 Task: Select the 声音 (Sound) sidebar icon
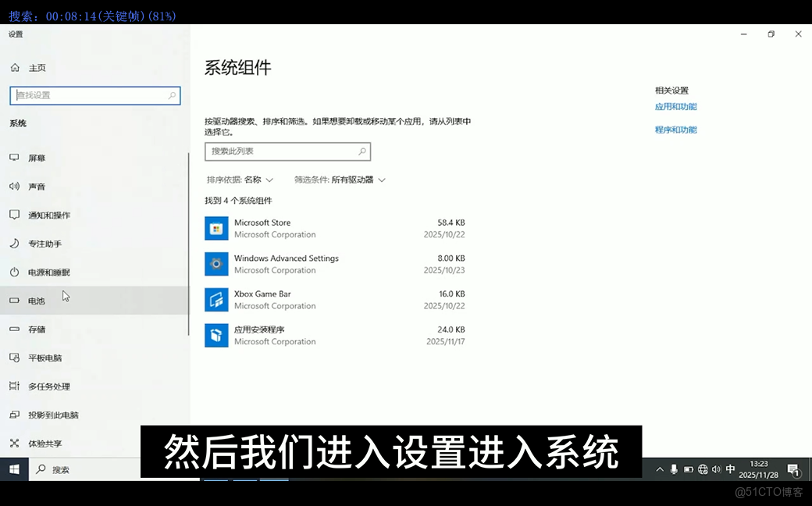point(17,187)
